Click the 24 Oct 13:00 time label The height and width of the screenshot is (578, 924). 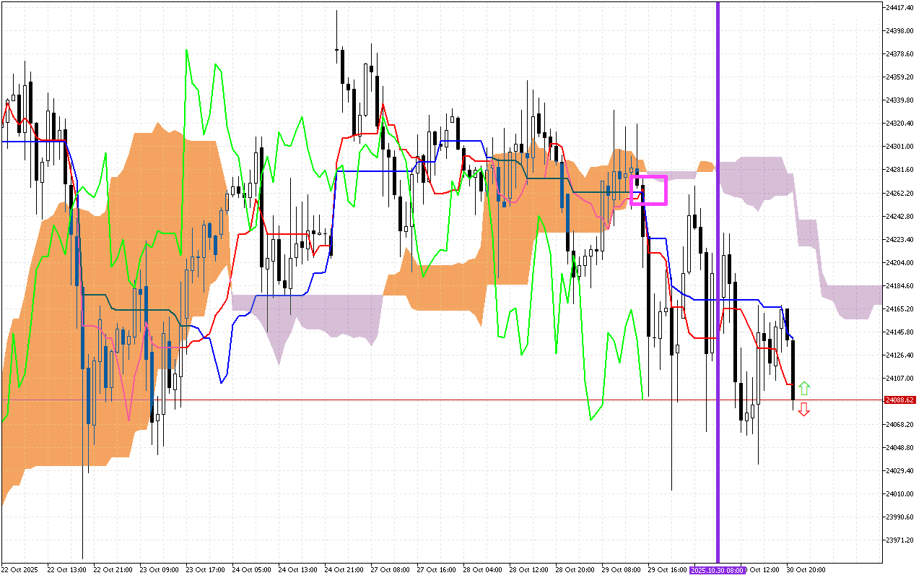point(297,570)
